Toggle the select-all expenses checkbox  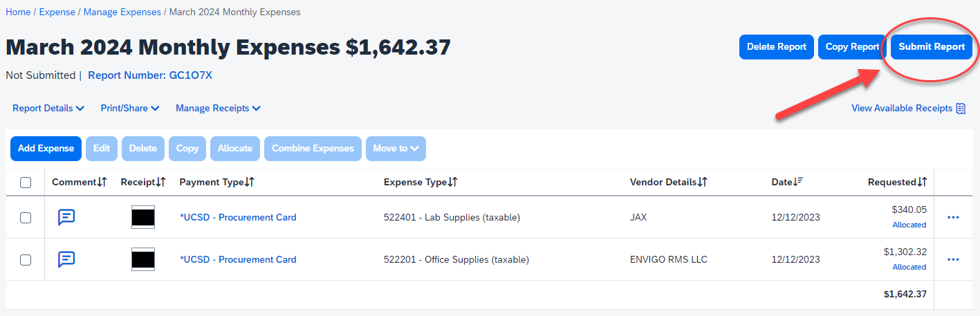[26, 183]
